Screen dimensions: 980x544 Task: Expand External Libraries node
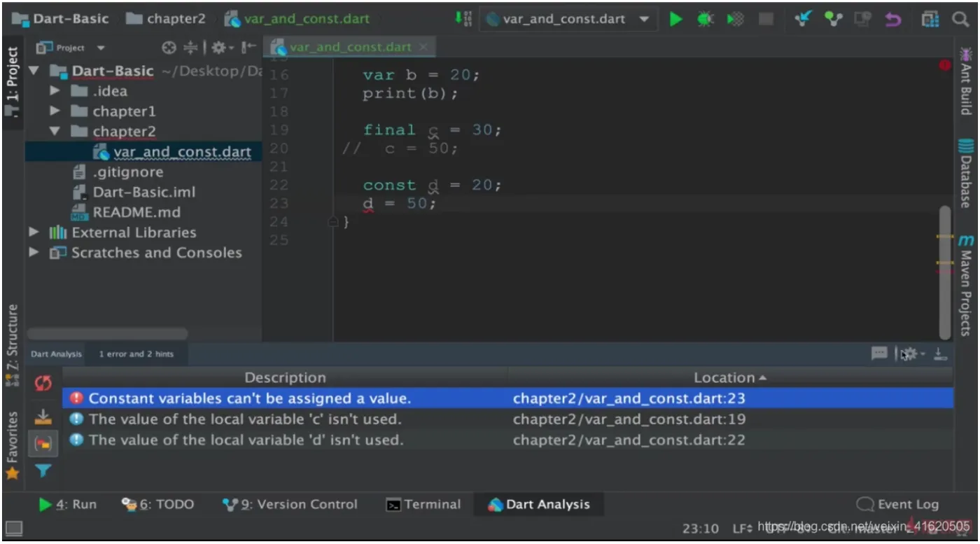34,232
